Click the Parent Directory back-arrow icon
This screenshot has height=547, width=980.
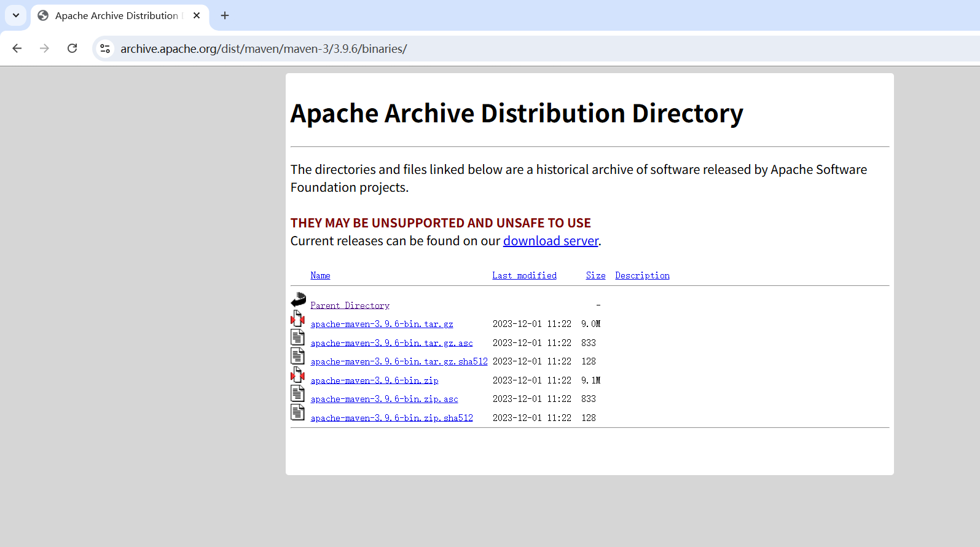coord(298,300)
